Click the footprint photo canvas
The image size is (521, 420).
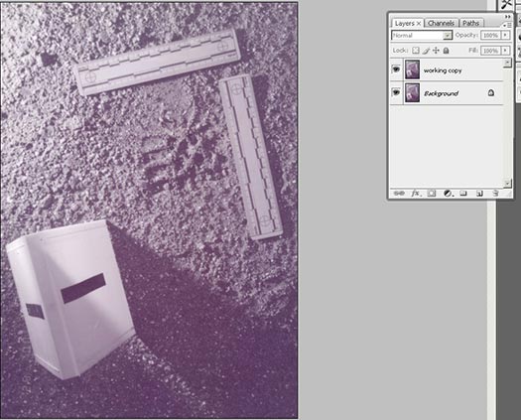149,210
